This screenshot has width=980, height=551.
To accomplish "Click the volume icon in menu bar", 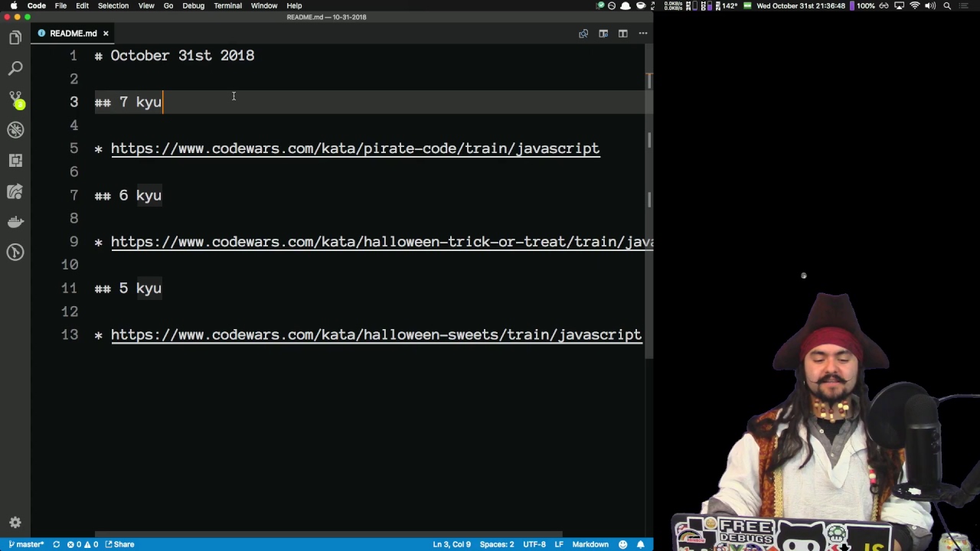I will (x=930, y=5).
